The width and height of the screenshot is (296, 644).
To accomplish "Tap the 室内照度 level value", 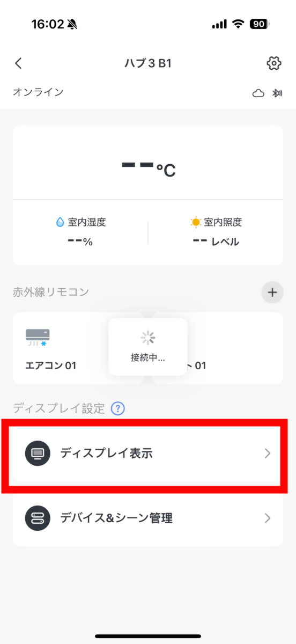I will pos(216,241).
